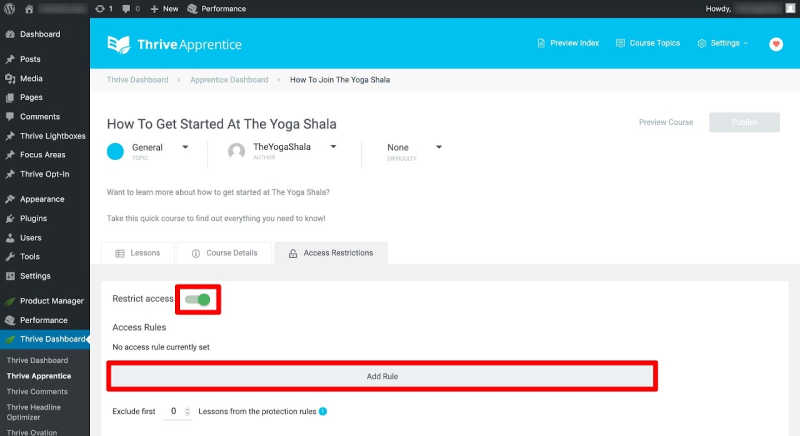Viewport: 800px width, 436px height.
Task: Click the Preview Course link
Action: pos(666,122)
